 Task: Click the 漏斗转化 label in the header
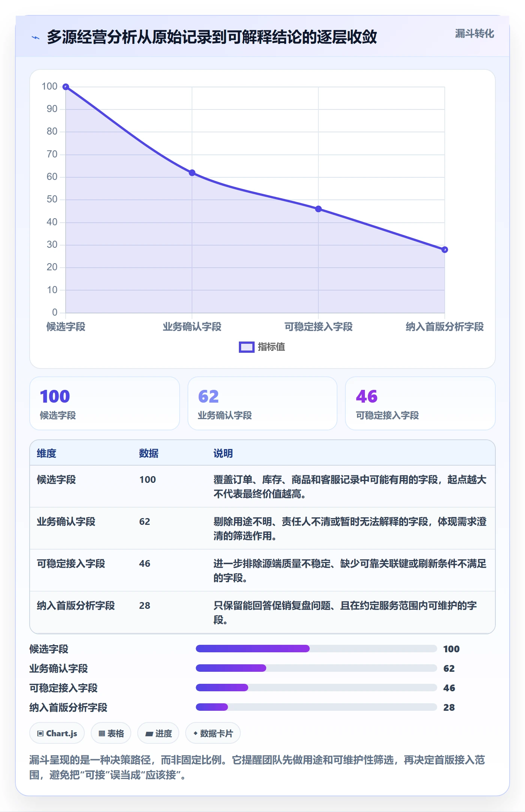tap(474, 34)
